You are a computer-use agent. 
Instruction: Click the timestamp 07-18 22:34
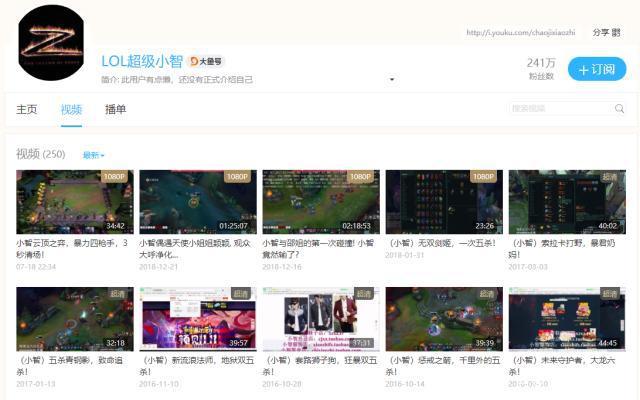[36, 267]
